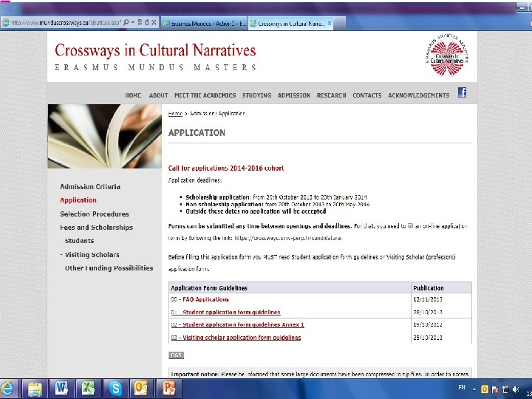
Task: Open the CONTACTS menu item
Action: tap(367, 95)
